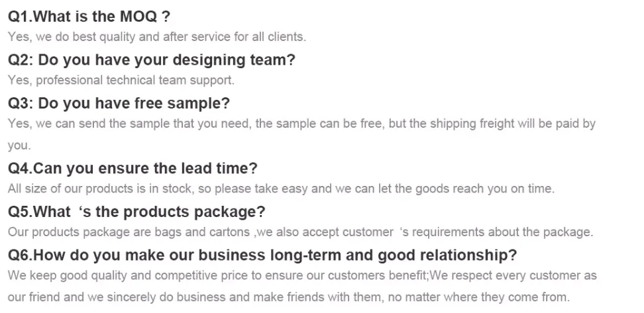
Task: Click the answer line about sending the sample
Action: click(x=301, y=124)
